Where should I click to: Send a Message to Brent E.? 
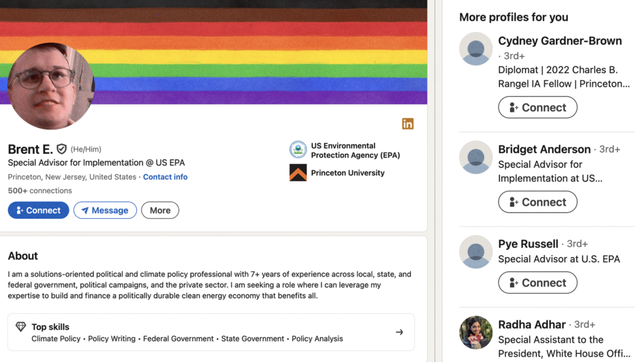point(105,210)
